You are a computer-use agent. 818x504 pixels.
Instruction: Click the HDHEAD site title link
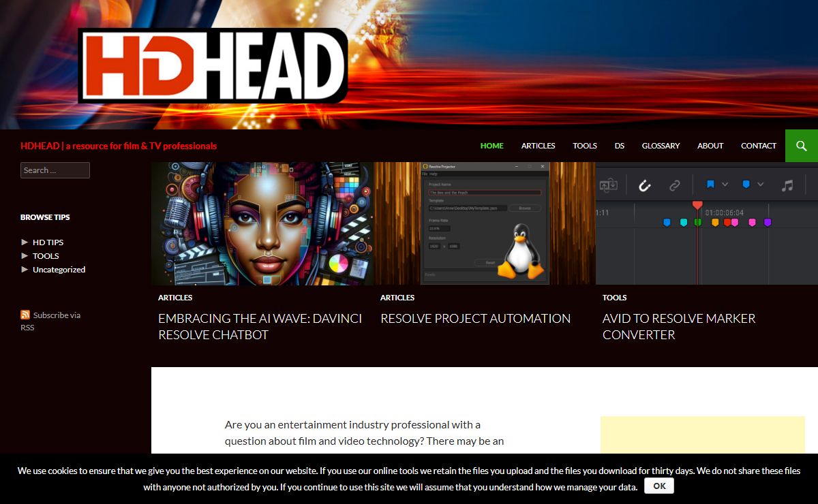[119, 146]
